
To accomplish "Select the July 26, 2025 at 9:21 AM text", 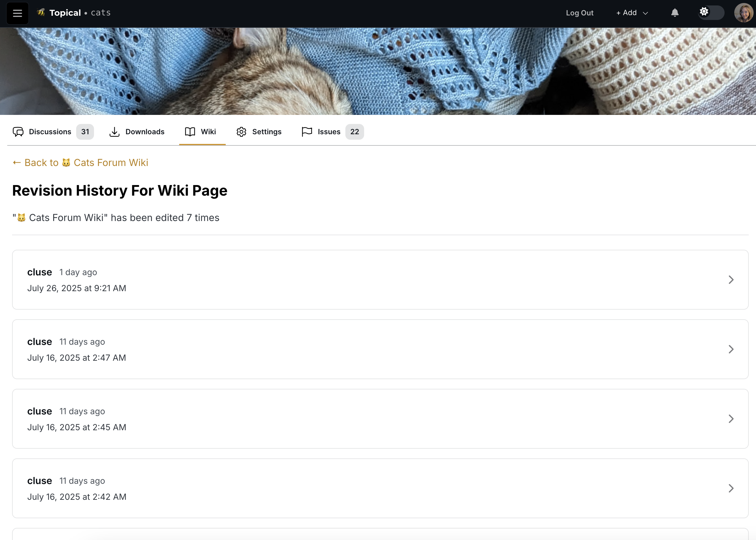I will pyautogui.click(x=77, y=288).
